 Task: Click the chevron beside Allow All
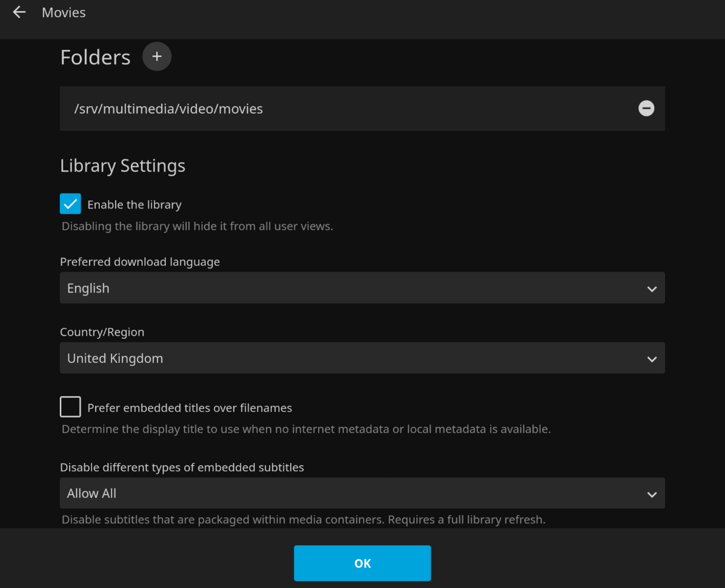[651, 494]
